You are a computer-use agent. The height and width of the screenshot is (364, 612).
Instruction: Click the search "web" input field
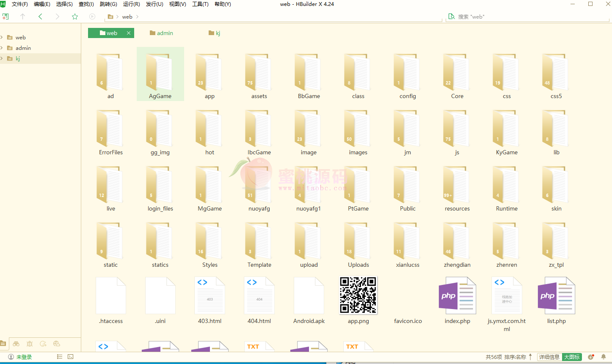529,16
